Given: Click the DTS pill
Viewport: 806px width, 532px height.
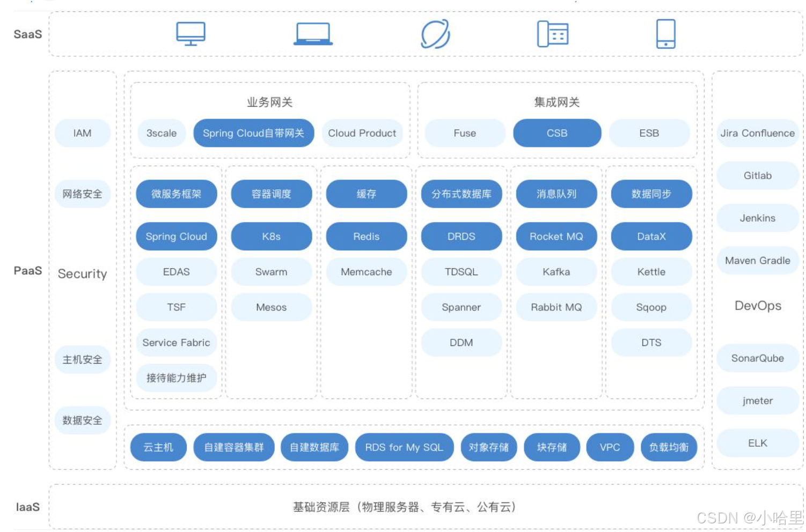Looking at the screenshot, I should (x=651, y=343).
